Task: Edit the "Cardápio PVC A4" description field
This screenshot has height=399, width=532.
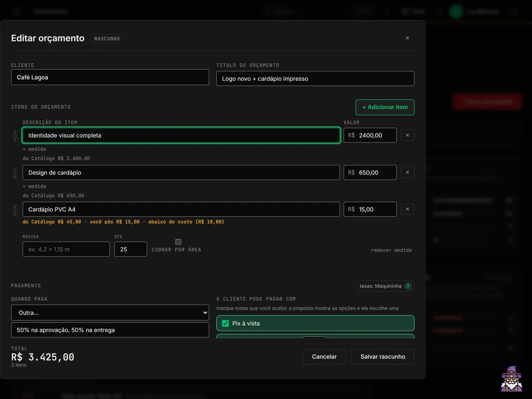Action: tap(181, 209)
